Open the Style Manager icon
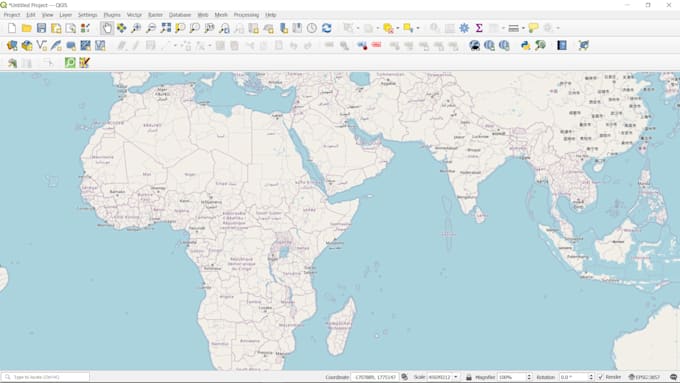Screen dimensions: 680x383 pyautogui.click(x=85, y=28)
